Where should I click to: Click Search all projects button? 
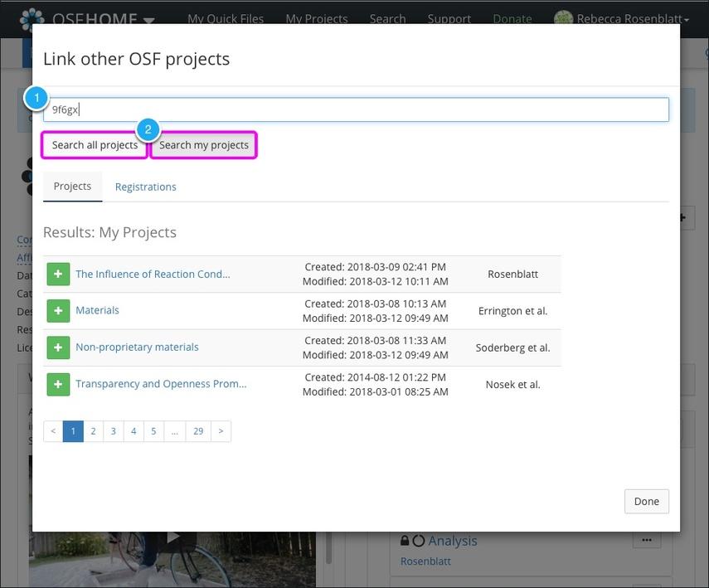[95, 145]
